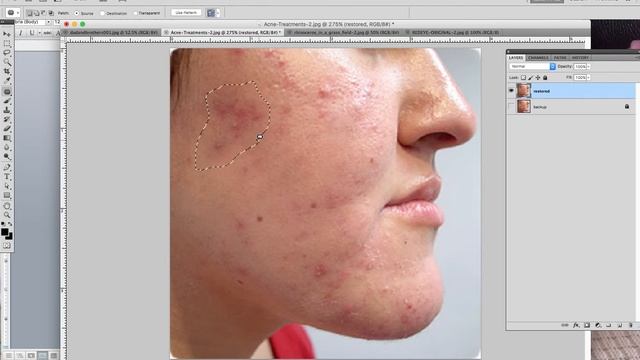This screenshot has height=360, width=640.
Task: Select the Path Selection tool
Action: tap(7, 186)
